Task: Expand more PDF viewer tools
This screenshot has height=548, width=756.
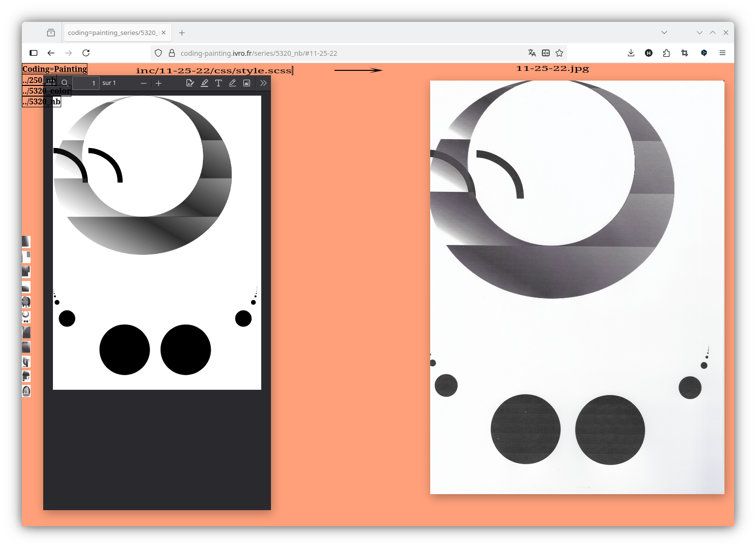Action: (263, 83)
